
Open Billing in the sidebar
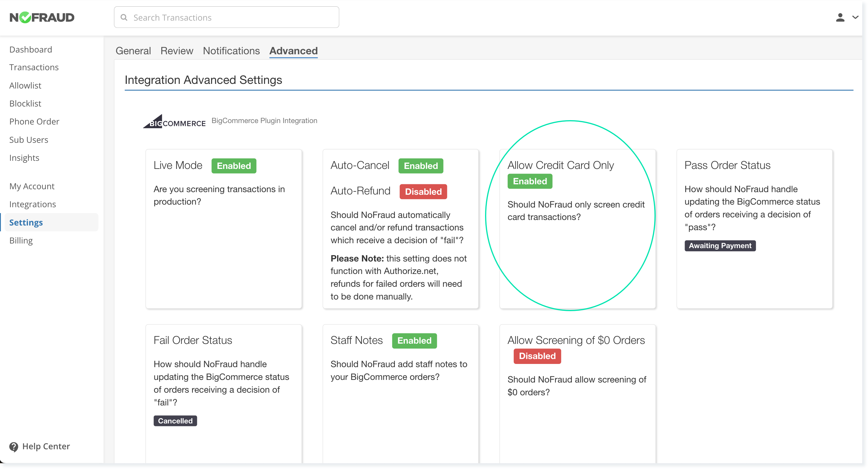pyautogui.click(x=21, y=240)
